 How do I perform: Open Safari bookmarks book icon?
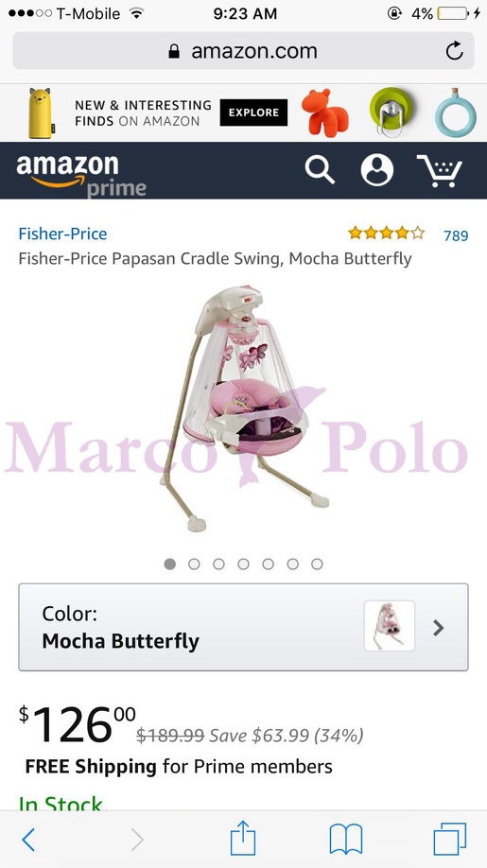point(346,840)
